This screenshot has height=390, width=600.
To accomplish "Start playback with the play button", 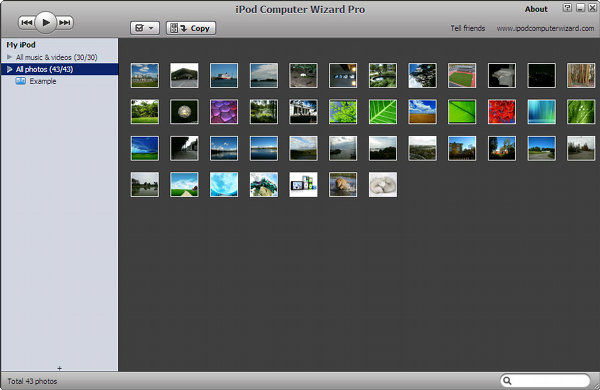I will (x=46, y=23).
